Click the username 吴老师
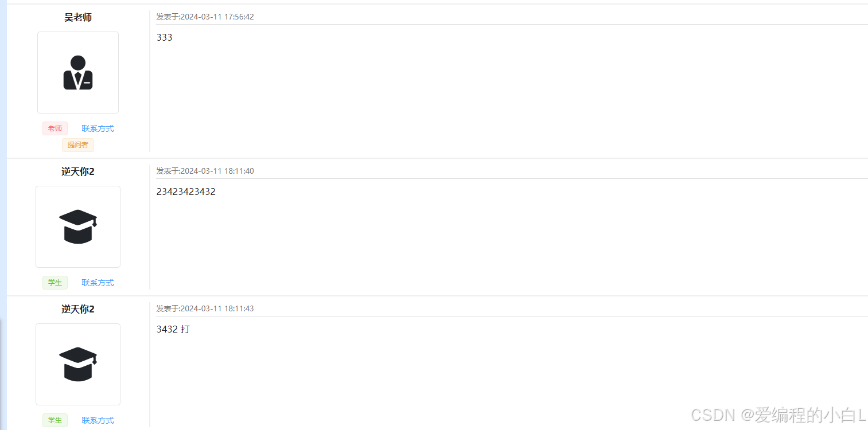 tap(78, 18)
